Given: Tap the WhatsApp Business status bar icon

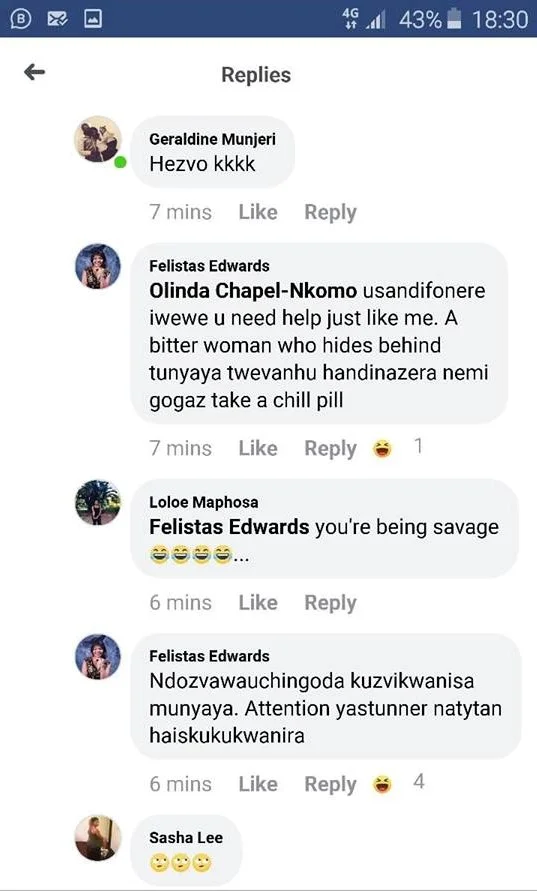Looking at the screenshot, I should coord(20,19).
